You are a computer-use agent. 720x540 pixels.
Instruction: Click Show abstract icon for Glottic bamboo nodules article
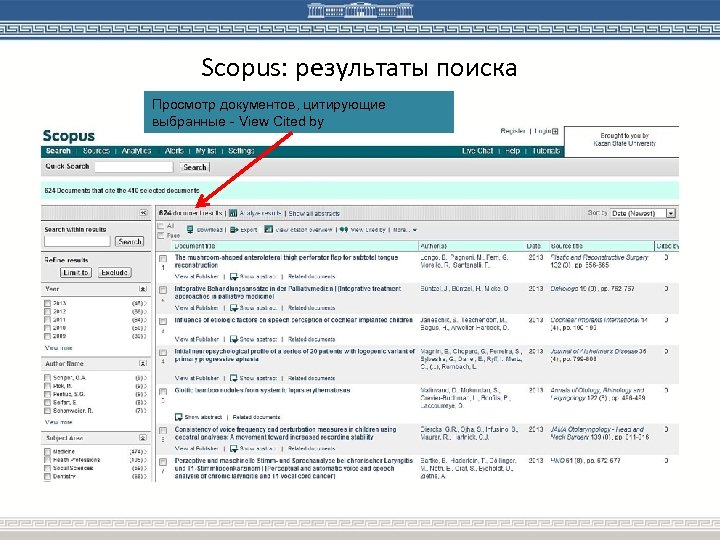tap(179, 417)
